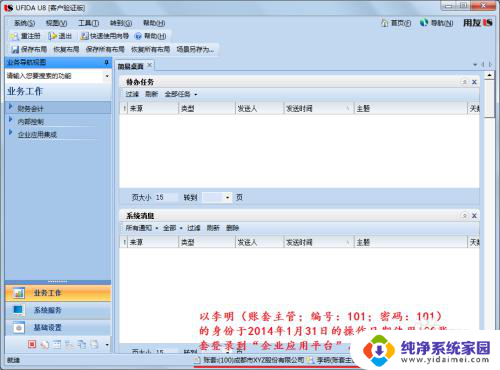Click 恢复布局 restore layout button
This screenshot has height=370, width=500.
tap(66, 49)
